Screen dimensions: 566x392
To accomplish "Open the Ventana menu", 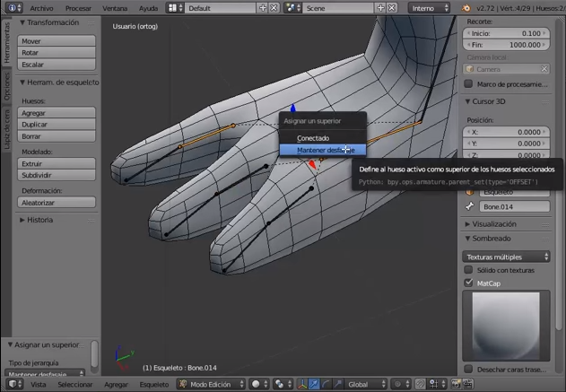I will click(x=115, y=8).
